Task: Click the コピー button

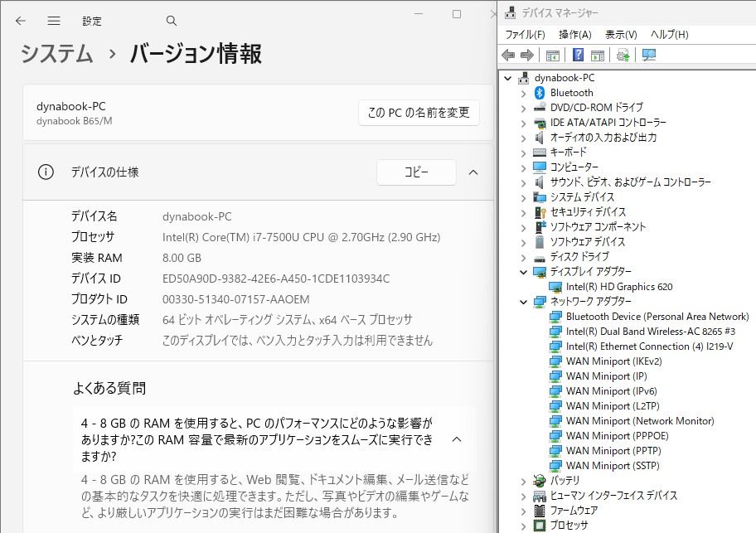Action: point(416,172)
